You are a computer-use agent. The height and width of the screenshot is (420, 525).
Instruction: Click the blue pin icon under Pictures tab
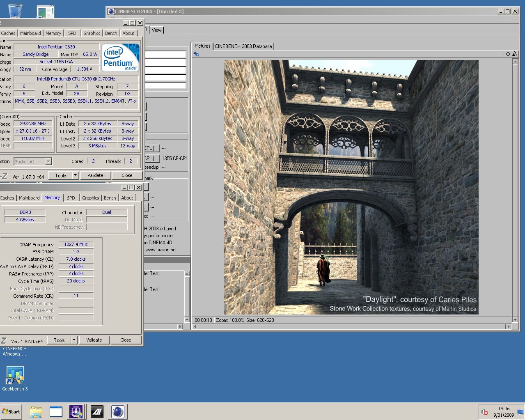tap(196, 54)
